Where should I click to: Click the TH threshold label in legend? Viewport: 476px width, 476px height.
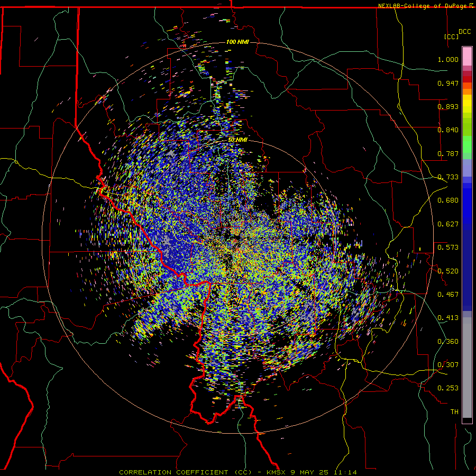click(454, 412)
